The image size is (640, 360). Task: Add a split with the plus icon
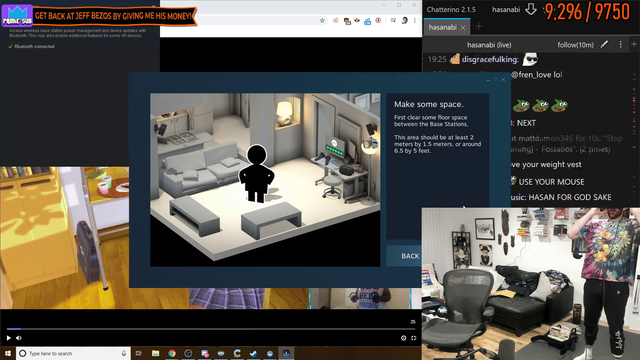pyautogui.click(x=634, y=44)
